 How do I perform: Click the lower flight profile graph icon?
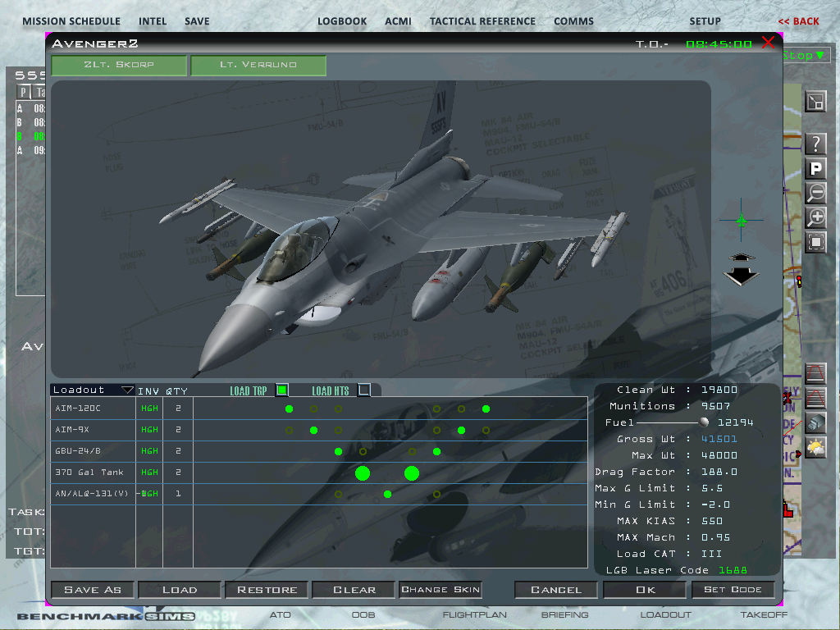[x=815, y=398]
